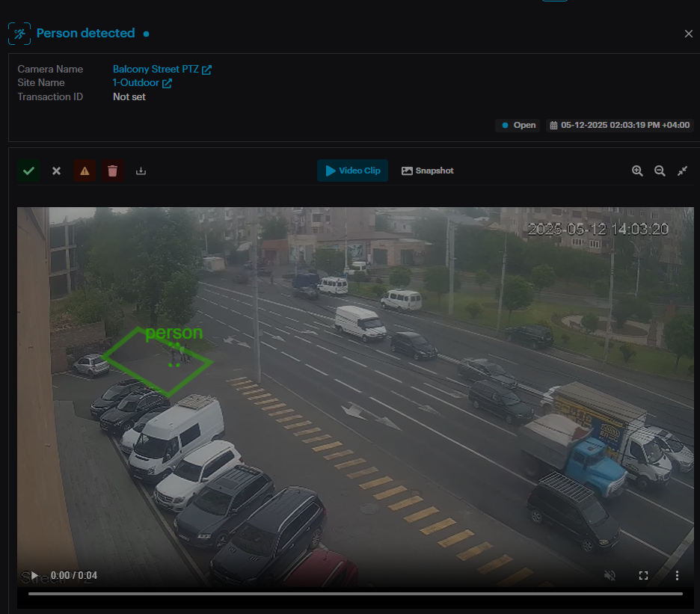The width and height of the screenshot is (700, 614).
Task: Collapse the viewer with the shrink arrows icon
Action: (682, 171)
